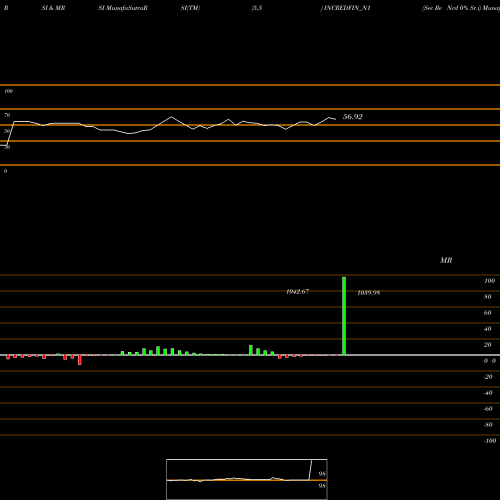
Task: Click the tall green MRSI bar
Action: click(344, 316)
